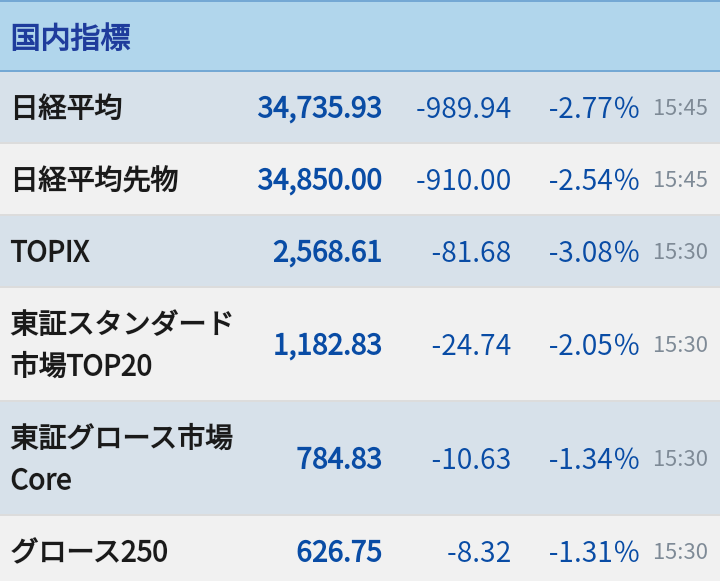
Task: Open 東証グロース市場Core index link
Action: tap(122, 458)
